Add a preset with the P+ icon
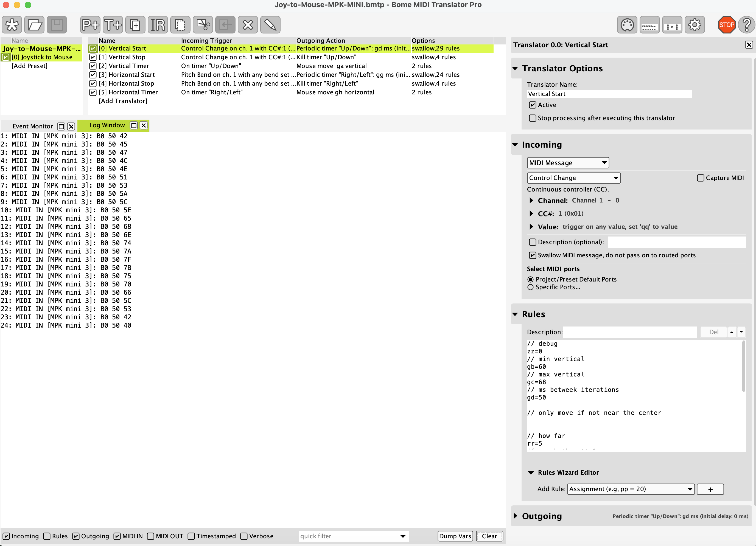 pyautogui.click(x=90, y=25)
